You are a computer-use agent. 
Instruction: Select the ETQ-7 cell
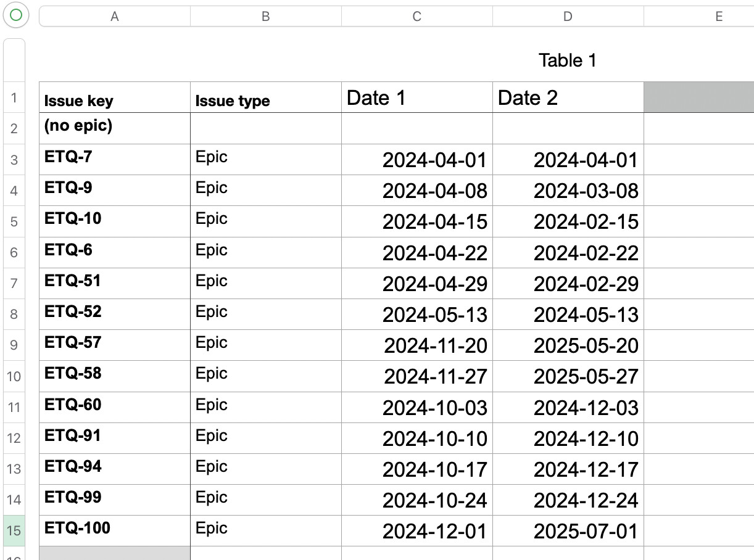tap(115, 160)
